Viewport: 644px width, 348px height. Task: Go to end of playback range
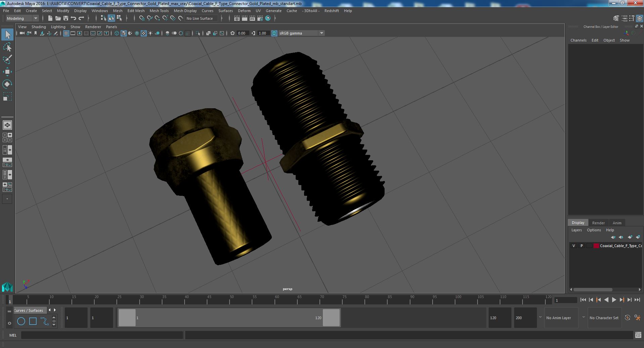coord(637,300)
